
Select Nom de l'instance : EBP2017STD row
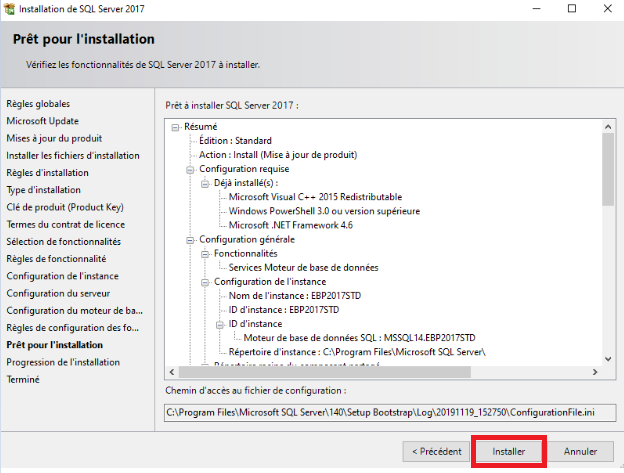294,296
